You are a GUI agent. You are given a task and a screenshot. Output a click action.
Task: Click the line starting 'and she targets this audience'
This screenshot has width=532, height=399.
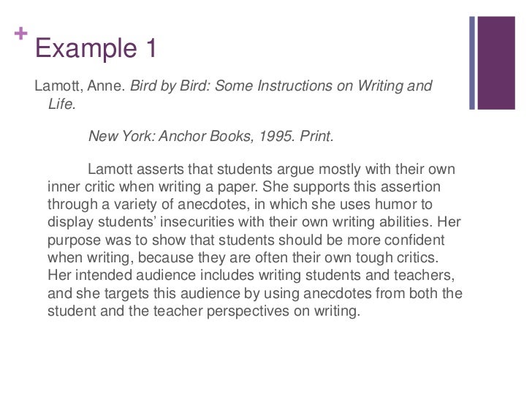click(x=255, y=293)
